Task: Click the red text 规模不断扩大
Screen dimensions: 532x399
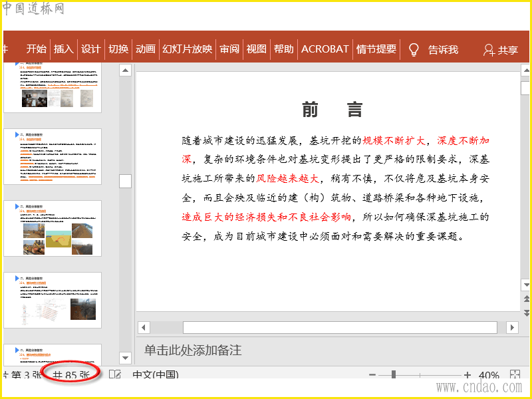Action: pos(394,140)
